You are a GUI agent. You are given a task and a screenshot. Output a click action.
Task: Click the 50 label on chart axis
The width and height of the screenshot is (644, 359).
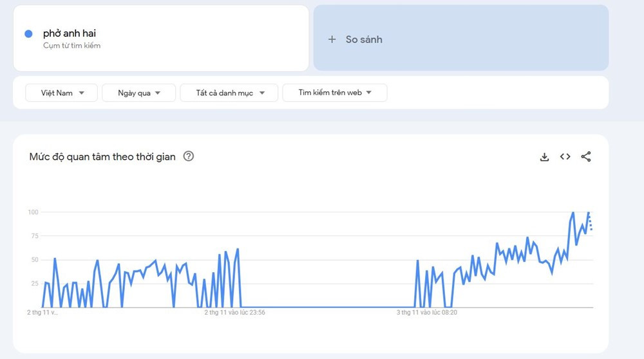pyautogui.click(x=35, y=260)
